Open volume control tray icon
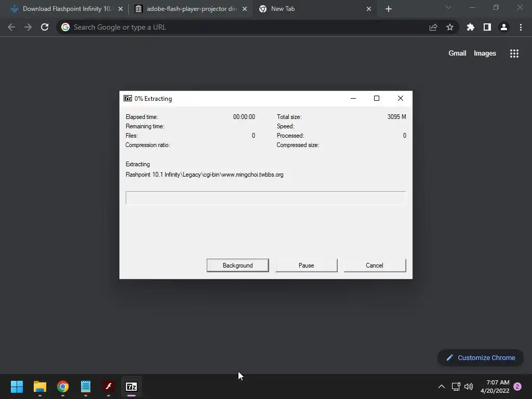Screen dimensions: 532x399 (469, 387)
